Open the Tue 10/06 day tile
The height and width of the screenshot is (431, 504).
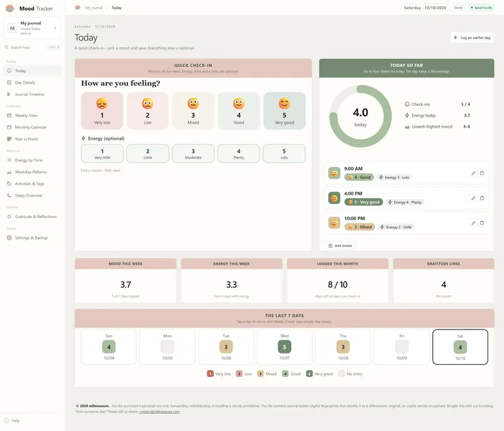click(x=226, y=347)
